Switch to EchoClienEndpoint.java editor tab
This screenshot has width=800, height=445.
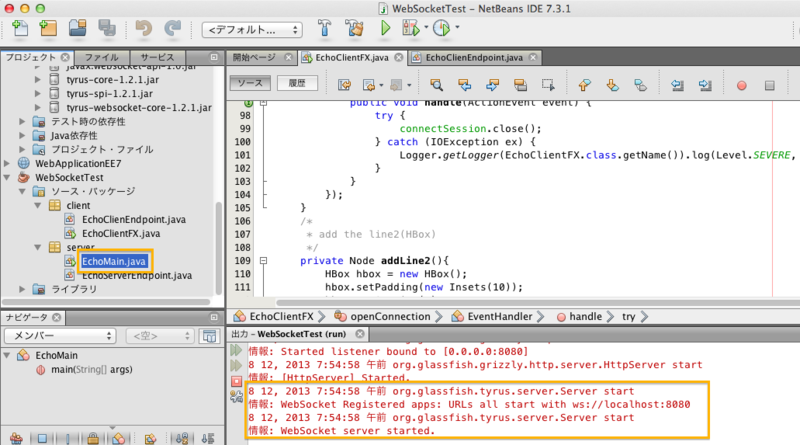tap(474, 58)
